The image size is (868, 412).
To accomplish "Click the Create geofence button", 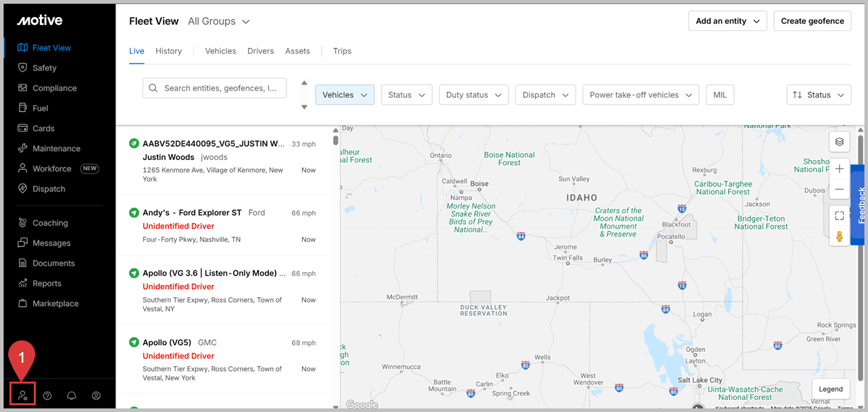I will click(x=813, y=21).
